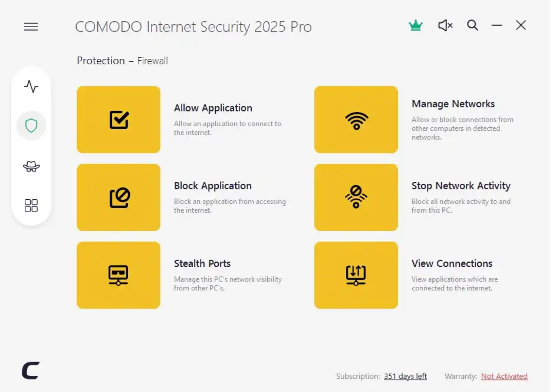Click the 'Allow Application' heading
Image resolution: width=551 pixels, height=392 pixels.
coord(213,108)
